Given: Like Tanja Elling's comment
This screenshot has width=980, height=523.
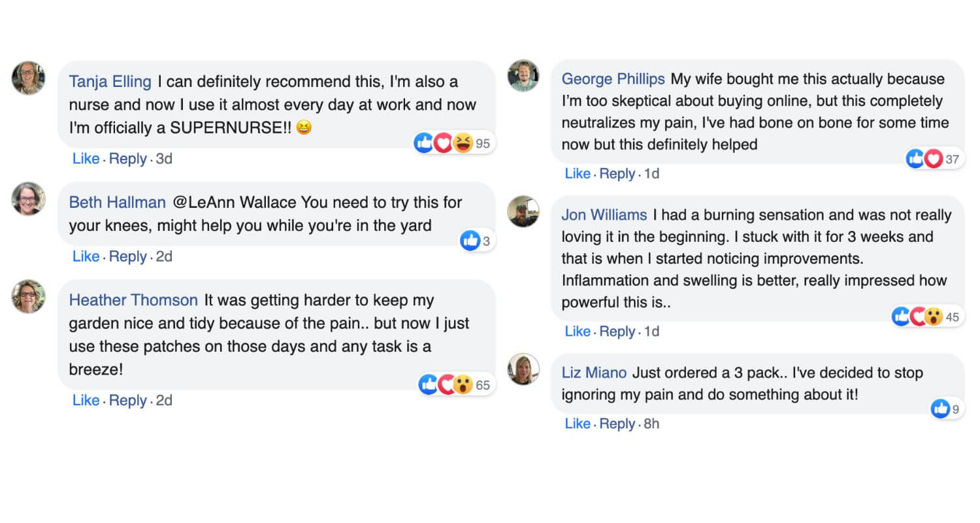Looking at the screenshot, I should 86,158.
